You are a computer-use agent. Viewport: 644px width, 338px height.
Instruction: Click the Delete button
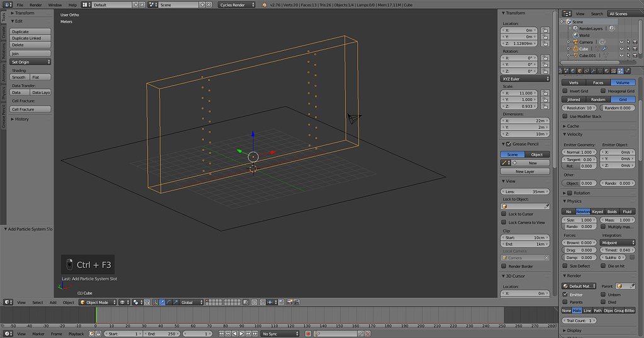(30, 45)
